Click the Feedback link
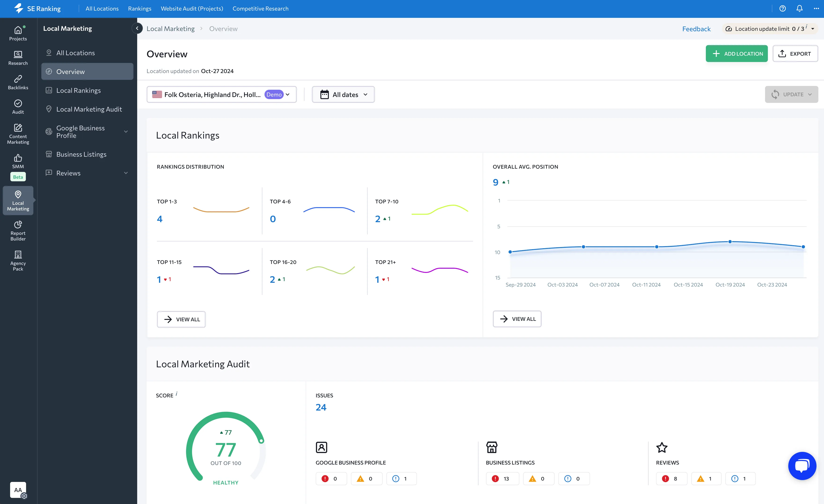 tap(696, 29)
